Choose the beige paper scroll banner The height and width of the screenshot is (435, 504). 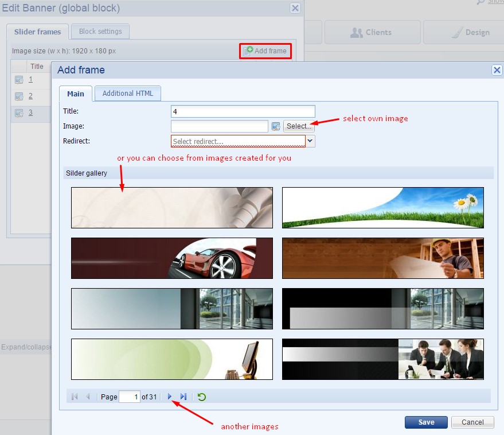[172, 208]
